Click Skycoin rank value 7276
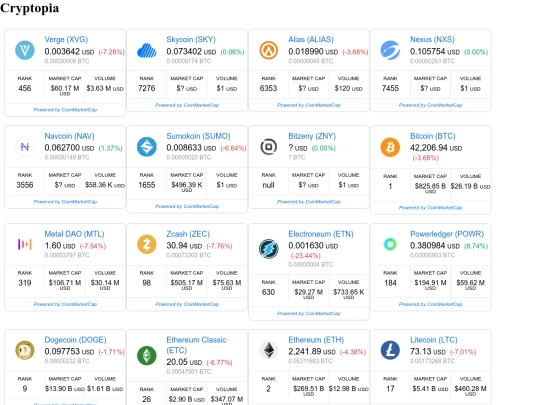The image size is (540, 405). 147,89
